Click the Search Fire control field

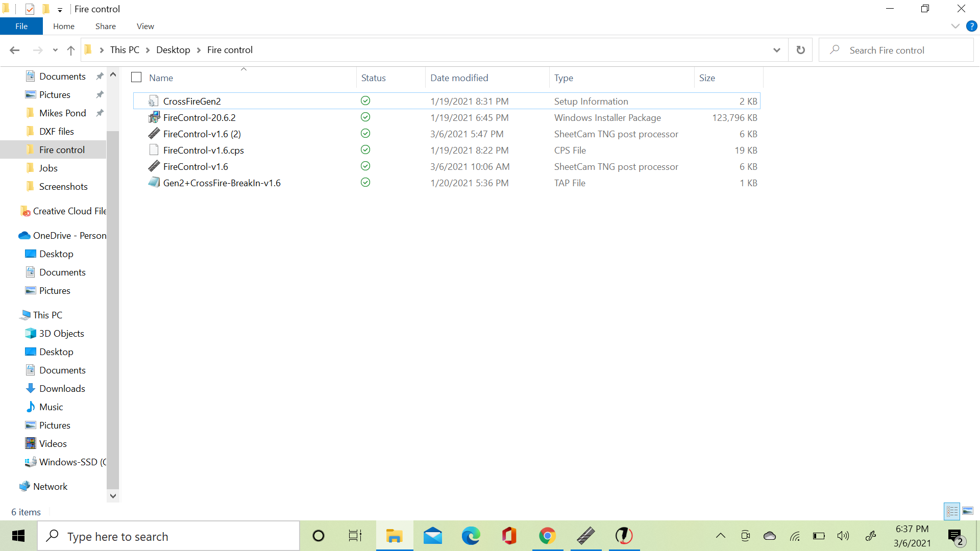(x=896, y=50)
